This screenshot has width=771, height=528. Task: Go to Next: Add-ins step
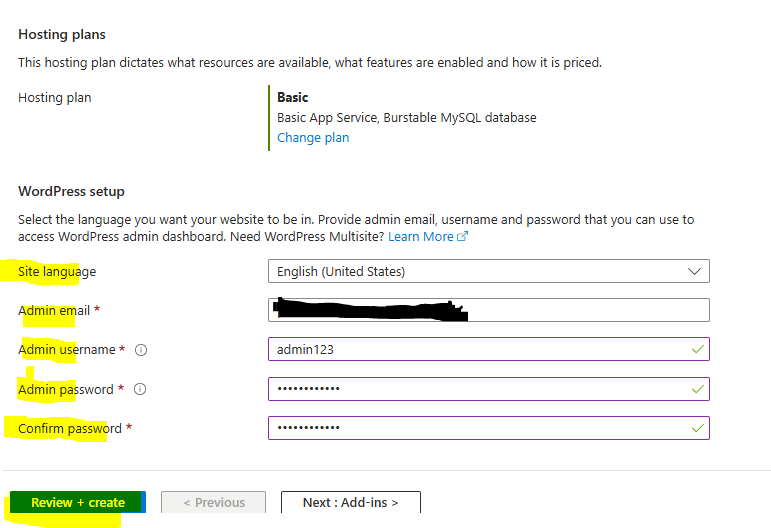pos(351,502)
